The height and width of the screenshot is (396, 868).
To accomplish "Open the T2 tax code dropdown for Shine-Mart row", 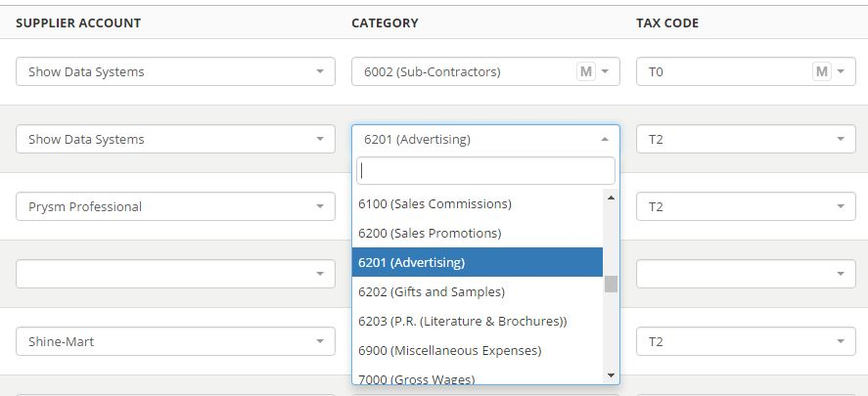I will [746, 341].
